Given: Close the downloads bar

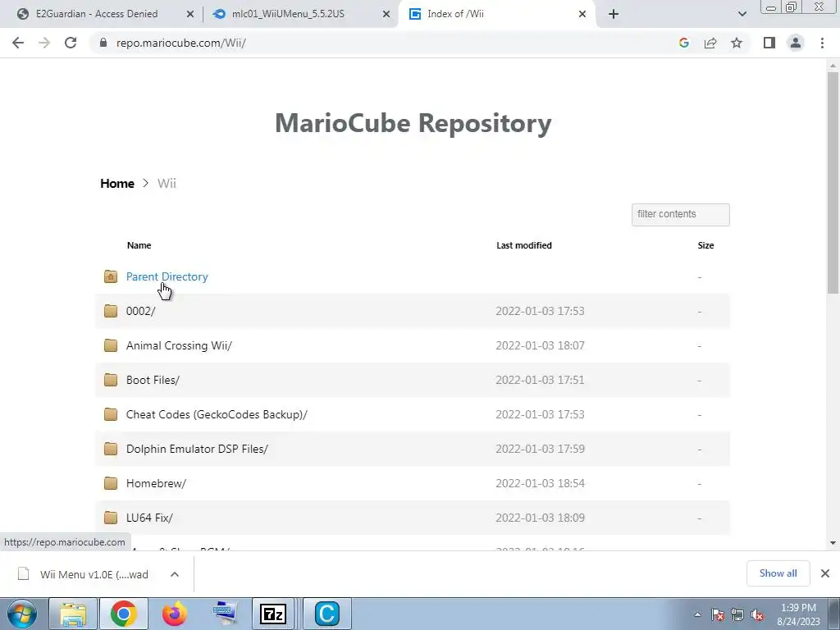Looking at the screenshot, I should [x=825, y=573].
